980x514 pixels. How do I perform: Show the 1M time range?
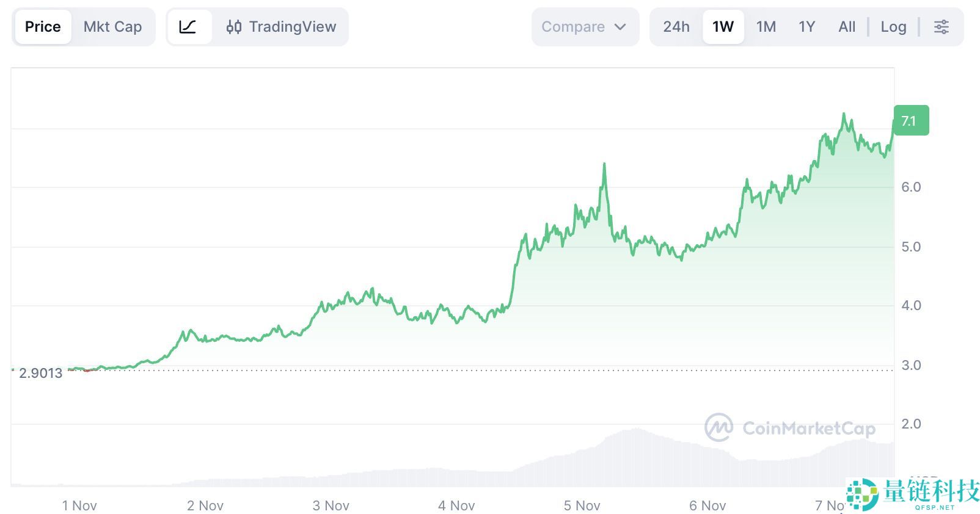[x=766, y=27]
